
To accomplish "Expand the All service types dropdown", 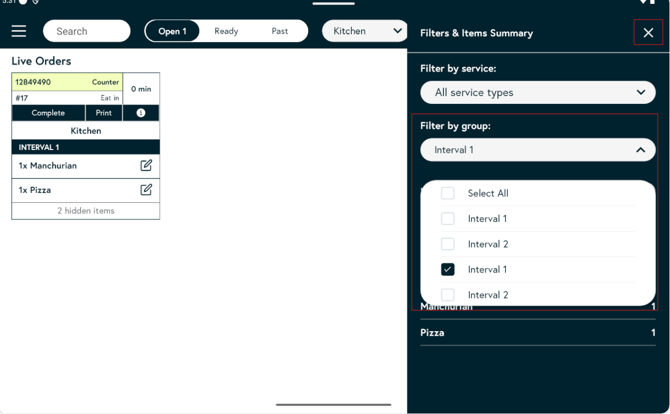I will 537,92.
